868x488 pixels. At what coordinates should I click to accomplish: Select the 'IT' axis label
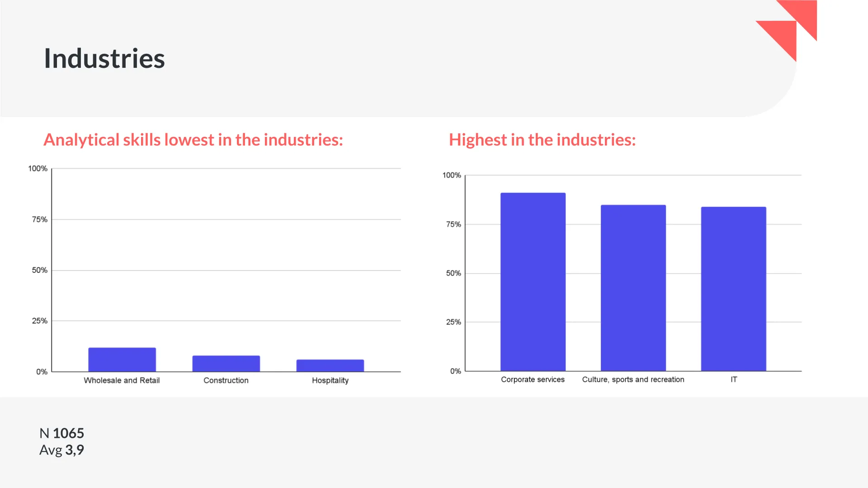pos(734,380)
